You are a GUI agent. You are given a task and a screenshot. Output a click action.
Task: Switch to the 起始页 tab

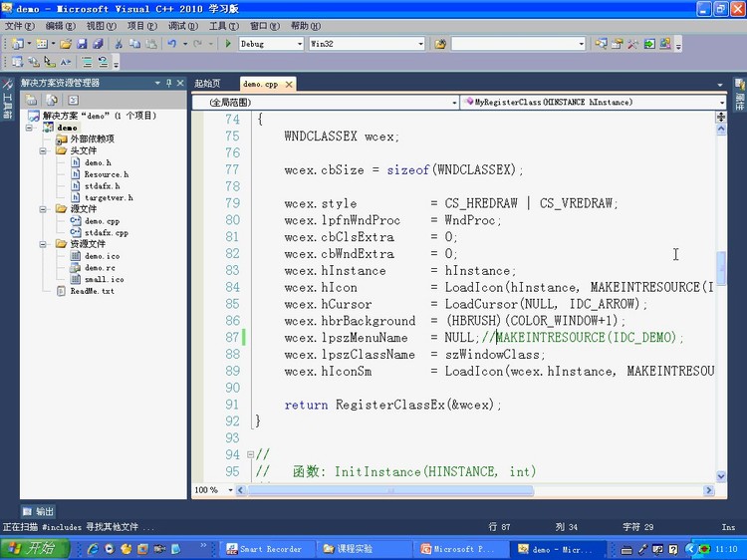pos(207,84)
